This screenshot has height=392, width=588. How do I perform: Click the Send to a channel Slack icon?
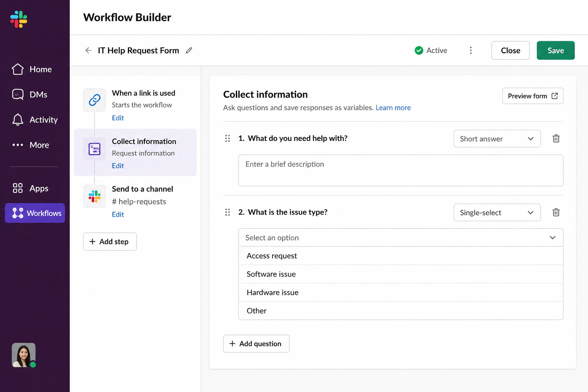(x=95, y=197)
